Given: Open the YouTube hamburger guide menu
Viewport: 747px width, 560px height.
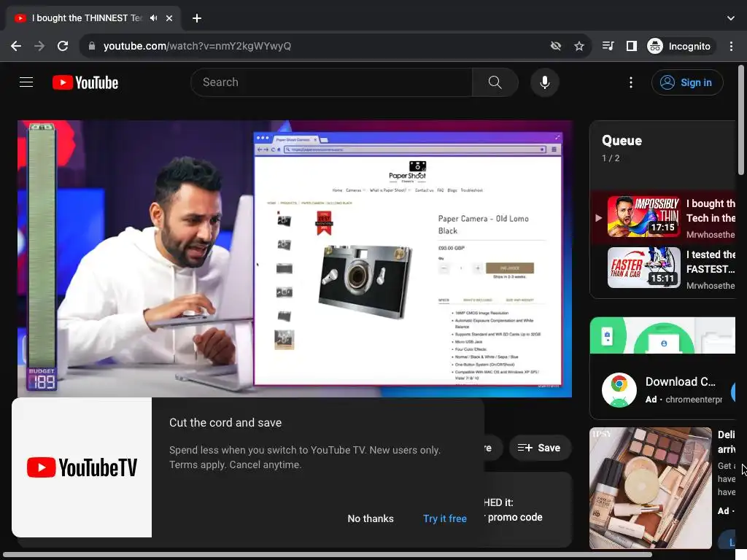Looking at the screenshot, I should (x=26, y=82).
